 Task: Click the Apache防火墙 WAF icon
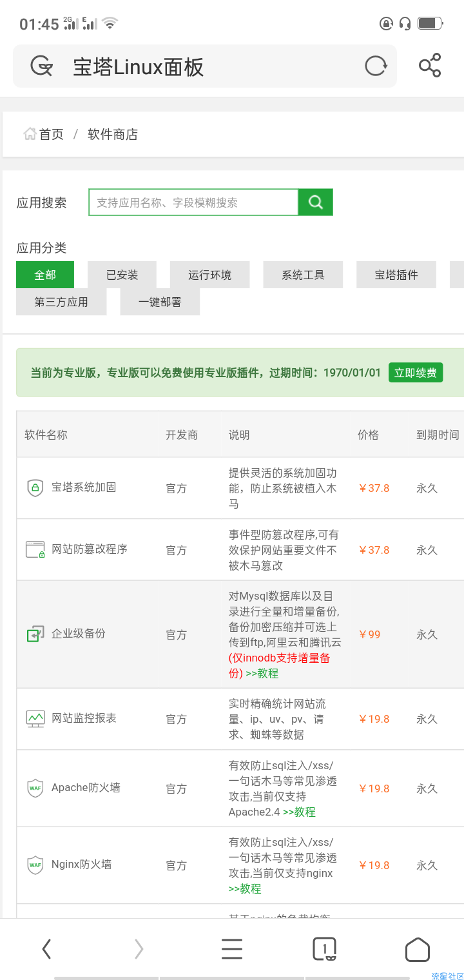(35, 788)
